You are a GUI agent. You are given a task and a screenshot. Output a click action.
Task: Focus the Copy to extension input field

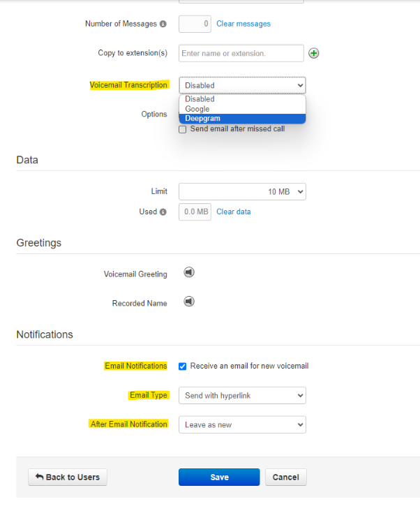coord(241,53)
